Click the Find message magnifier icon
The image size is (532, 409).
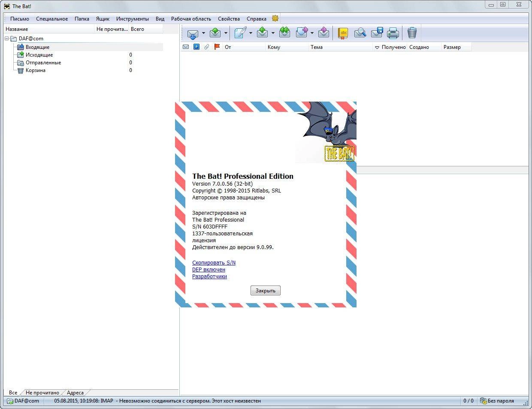[360, 33]
